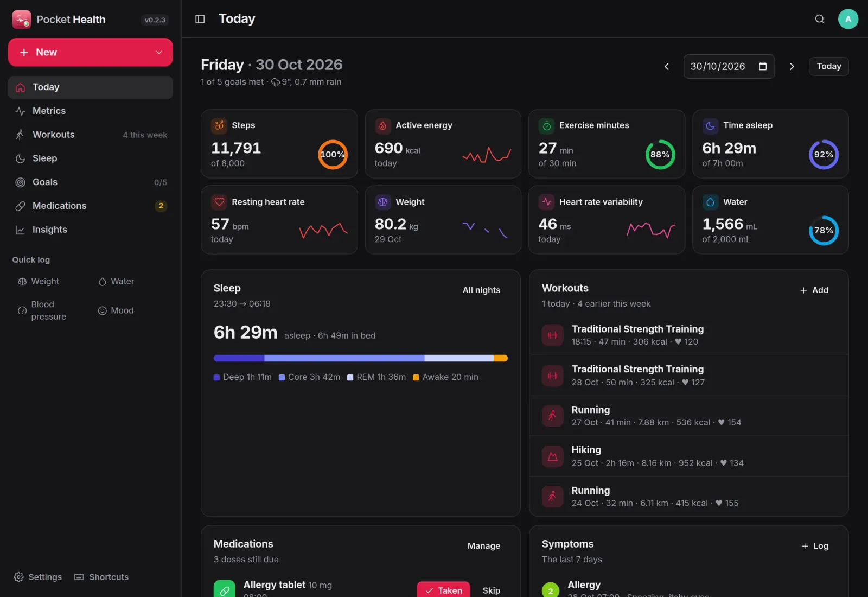
Task: Go to the next day arrow
Action: point(792,66)
